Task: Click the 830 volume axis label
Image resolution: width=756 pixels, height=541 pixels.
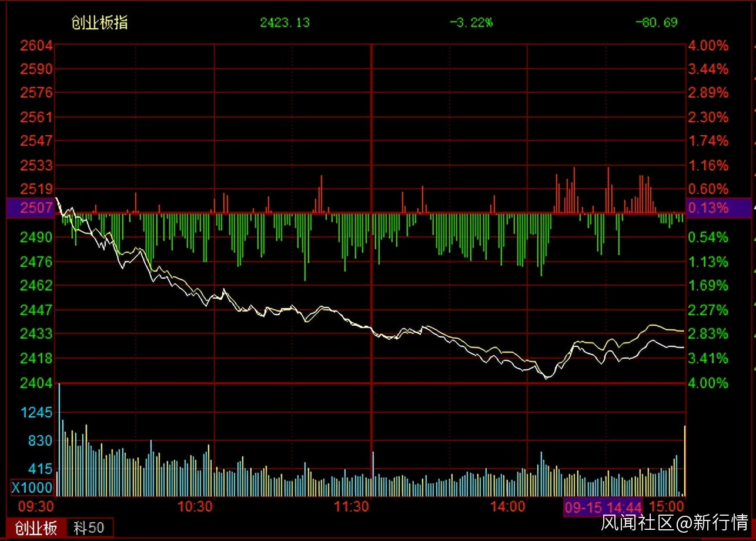Action: point(41,440)
